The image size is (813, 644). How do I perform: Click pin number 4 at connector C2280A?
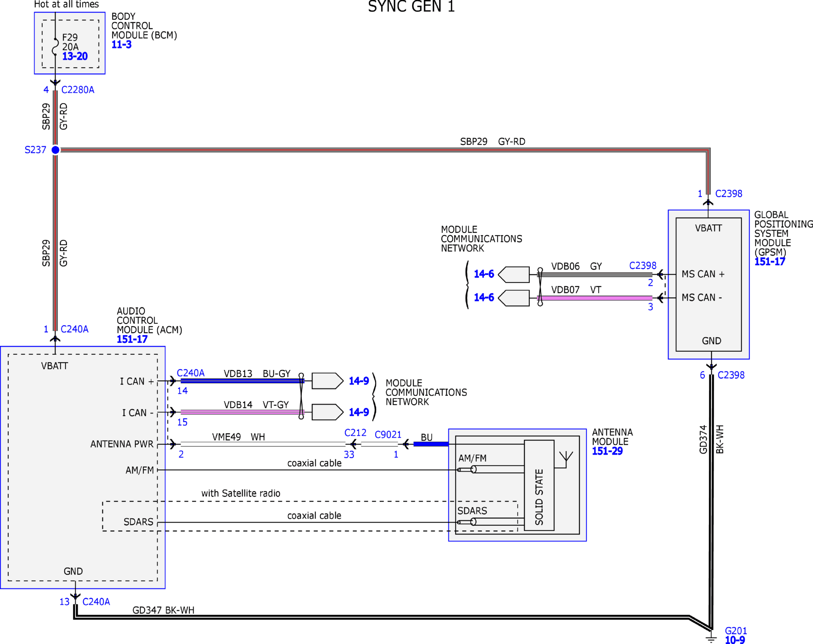pyautogui.click(x=46, y=90)
